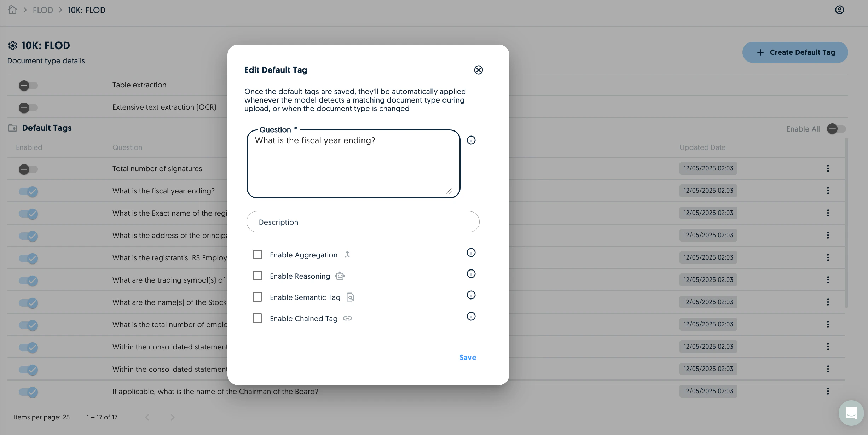Go to the home icon in breadcrumb
Viewport: 868px width, 435px height.
13,10
